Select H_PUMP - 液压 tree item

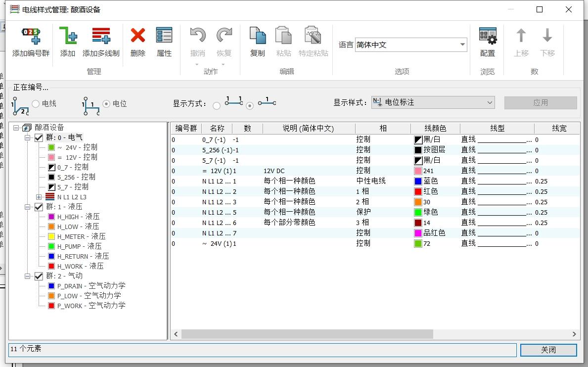pos(79,246)
